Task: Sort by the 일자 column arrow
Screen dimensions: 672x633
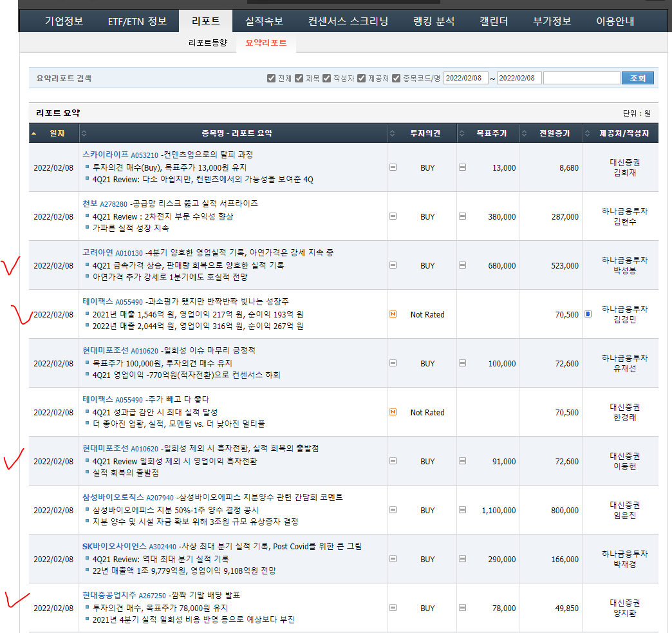Action: 34,133
